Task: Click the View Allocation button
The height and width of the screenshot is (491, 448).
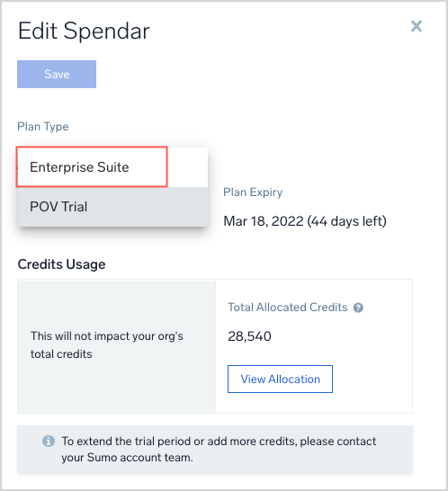Action: point(280,379)
